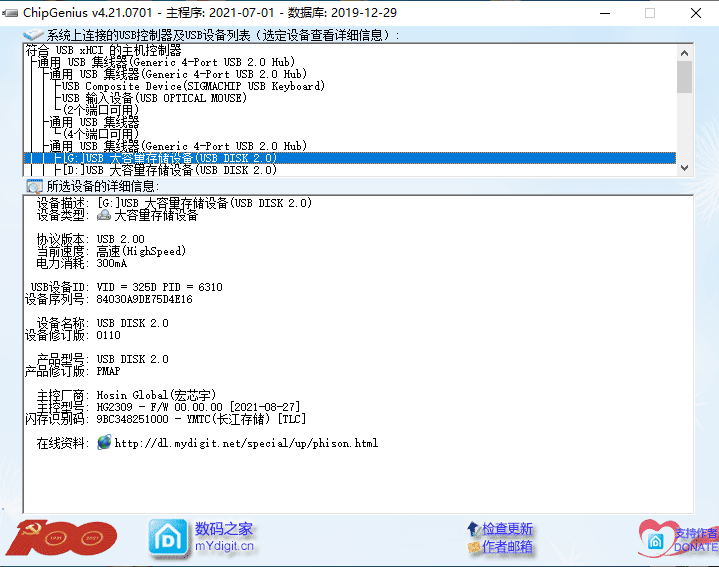The width and height of the screenshot is (719, 567).
Task: Open the 数码之家 mYdigit.cn link
Action: pyautogui.click(x=224, y=537)
